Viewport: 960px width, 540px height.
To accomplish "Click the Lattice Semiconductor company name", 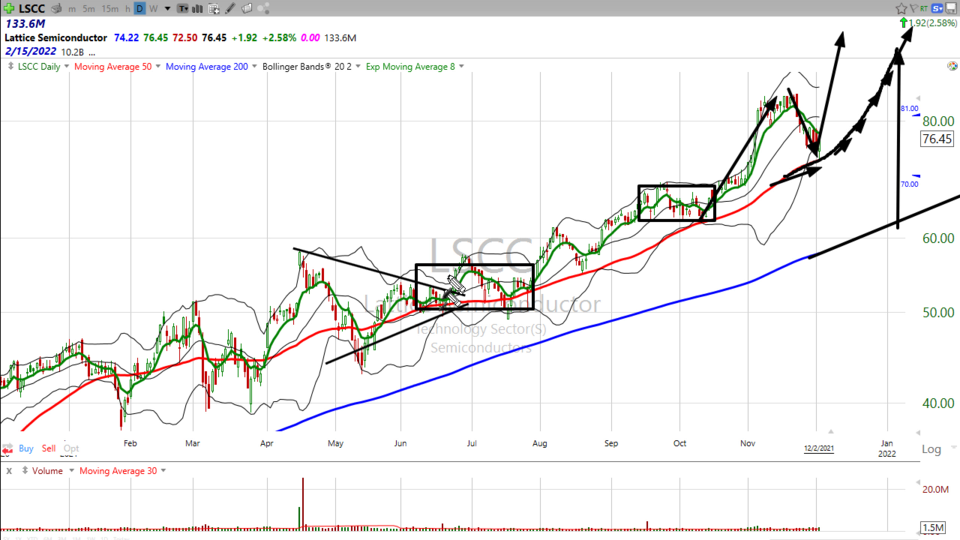I will pos(56,37).
